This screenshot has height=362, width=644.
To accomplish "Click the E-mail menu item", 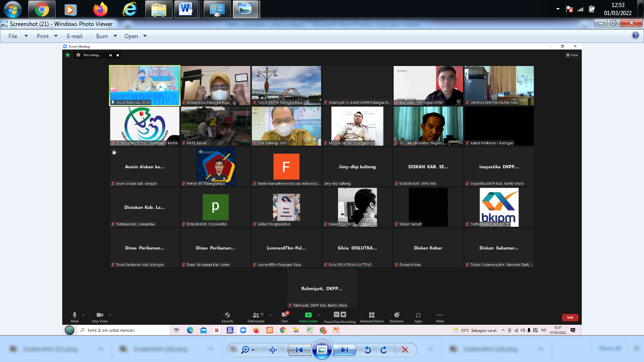I will click(74, 36).
